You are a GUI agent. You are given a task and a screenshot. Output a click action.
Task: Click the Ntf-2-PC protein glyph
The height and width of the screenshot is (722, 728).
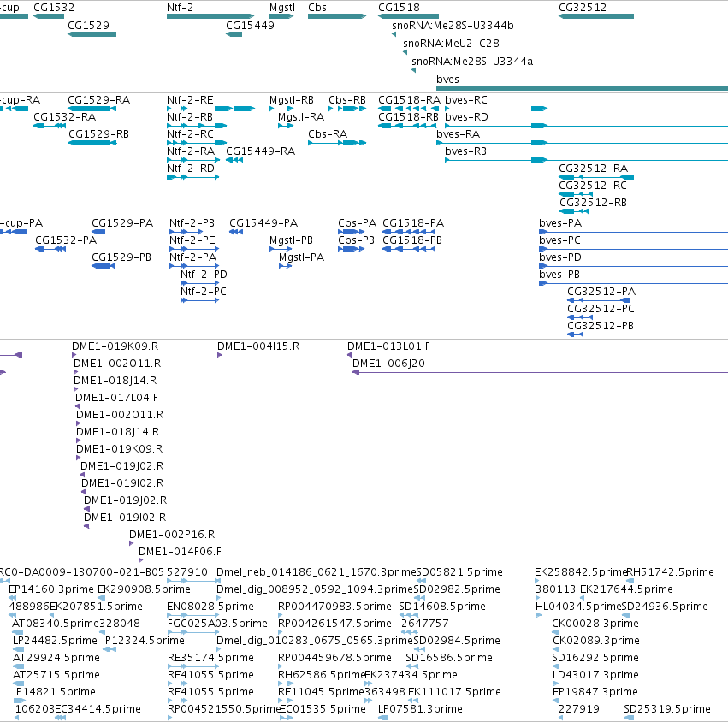pyautogui.click(x=199, y=300)
